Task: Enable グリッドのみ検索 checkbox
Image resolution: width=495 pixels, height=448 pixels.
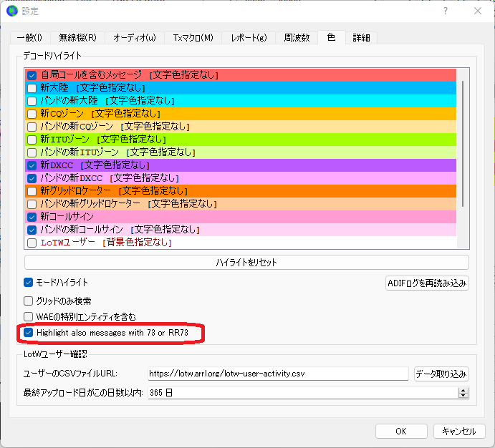Action: click(x=29, y=301)
